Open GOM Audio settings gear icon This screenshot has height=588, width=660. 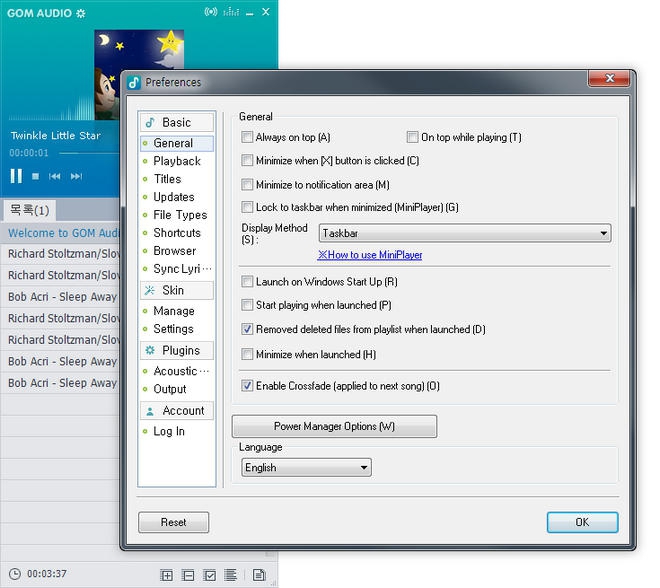pyautogui.click(x=81, y=13)
